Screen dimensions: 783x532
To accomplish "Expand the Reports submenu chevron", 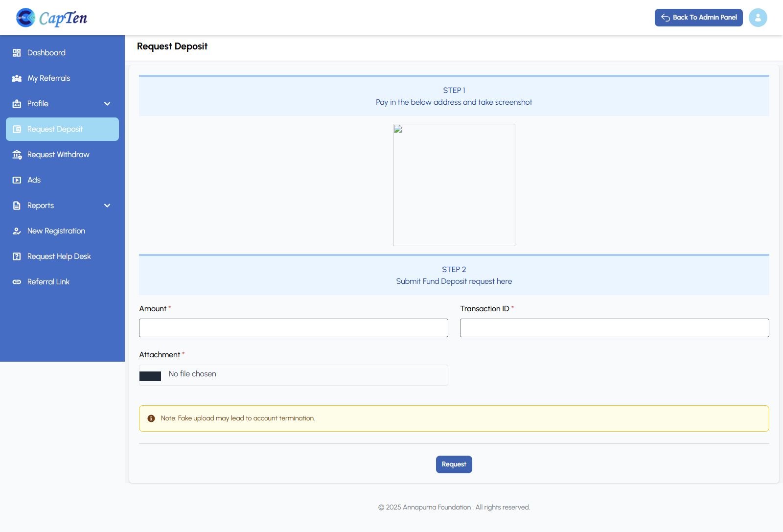I will pos(107,206).
